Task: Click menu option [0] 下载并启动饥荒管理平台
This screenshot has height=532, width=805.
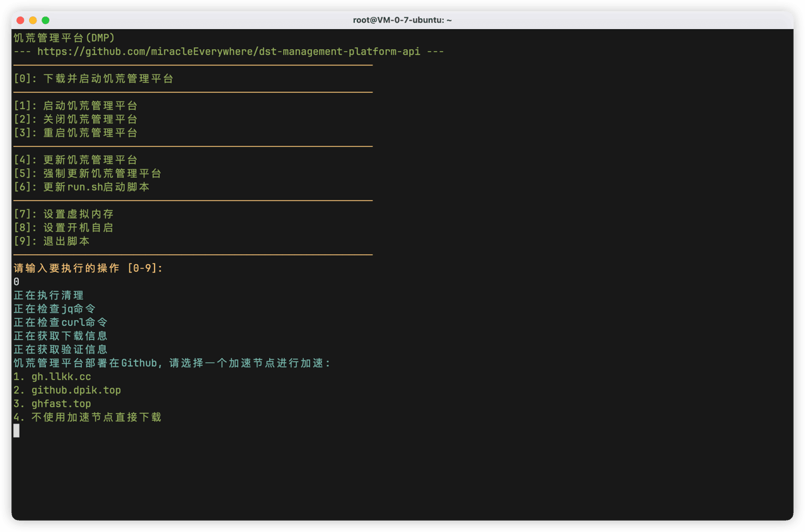Action: click(93, 79)
